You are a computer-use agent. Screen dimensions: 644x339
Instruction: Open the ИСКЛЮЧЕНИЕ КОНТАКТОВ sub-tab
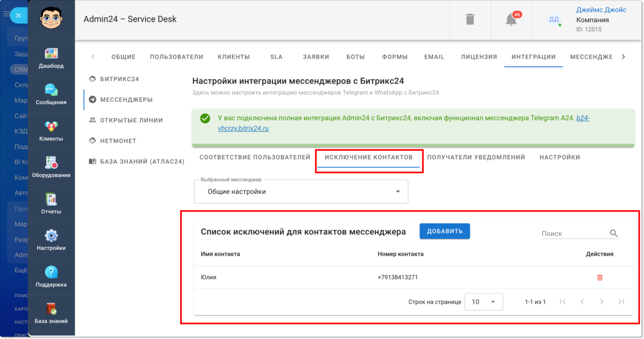[369, 157]
